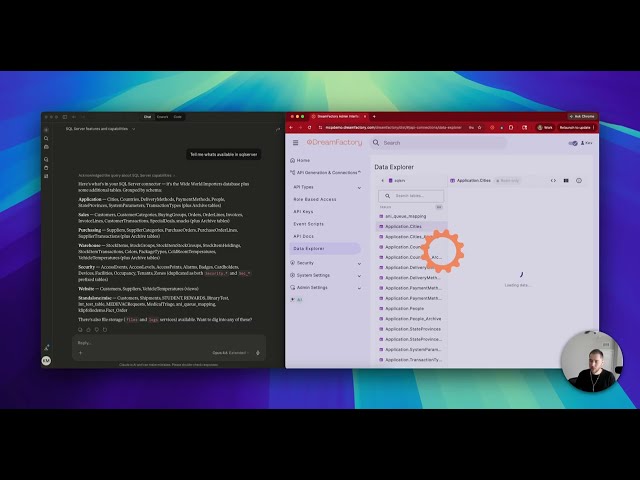
Task: Bookmark page with star icon
Action: point(480,127)
